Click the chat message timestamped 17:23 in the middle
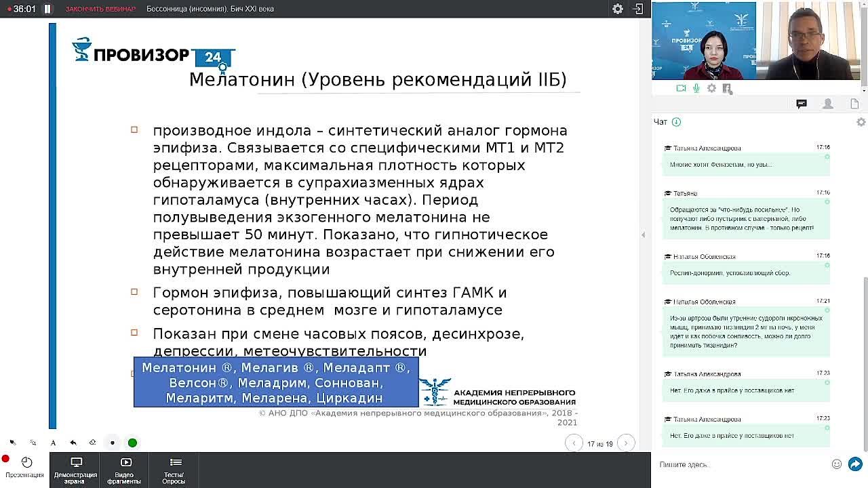This screenshot has height=488, width=868. (x=746, y=390)
